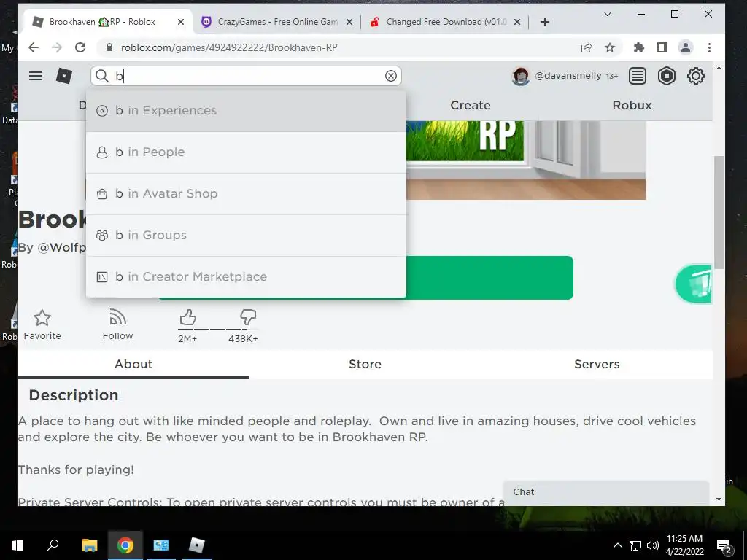Select 'b in Creator Marketplace' suggestion
This screenshot has height=560, width=747.
(x=247, y=276)
